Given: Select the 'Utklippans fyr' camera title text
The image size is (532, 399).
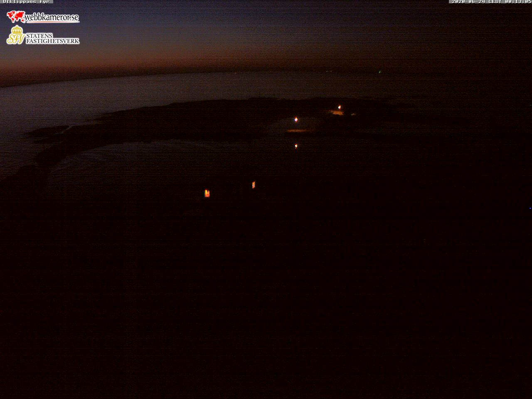Looking at the screenshot, I should click(x=27, y=2).
